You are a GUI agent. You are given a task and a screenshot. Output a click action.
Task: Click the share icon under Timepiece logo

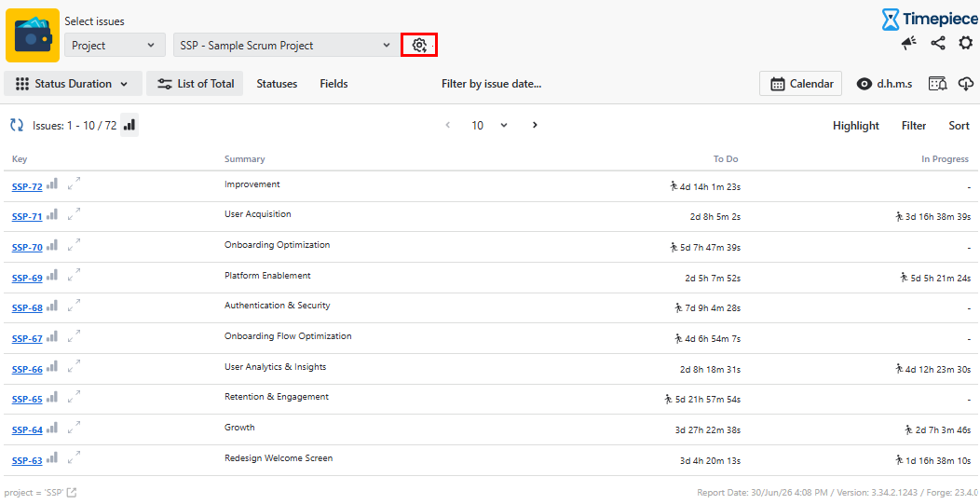[937, 43]
